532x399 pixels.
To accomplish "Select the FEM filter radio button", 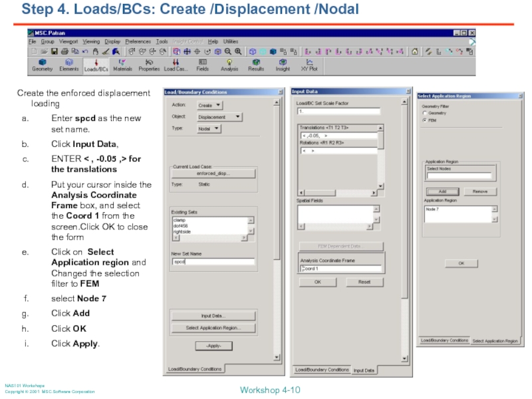I will (x=424, y=120).
